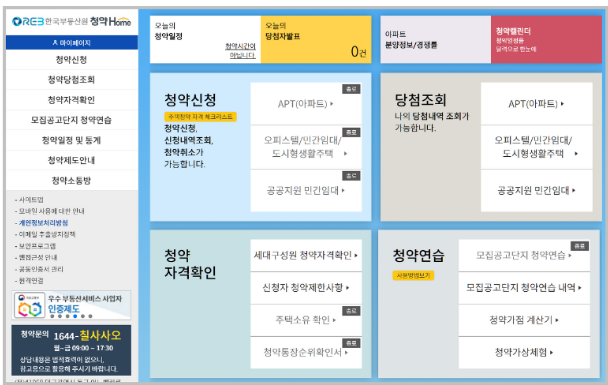Open the red 청약캘린더 tile
Image resolution: width=608 pixels, height=385 pixels.
[546, 40]
